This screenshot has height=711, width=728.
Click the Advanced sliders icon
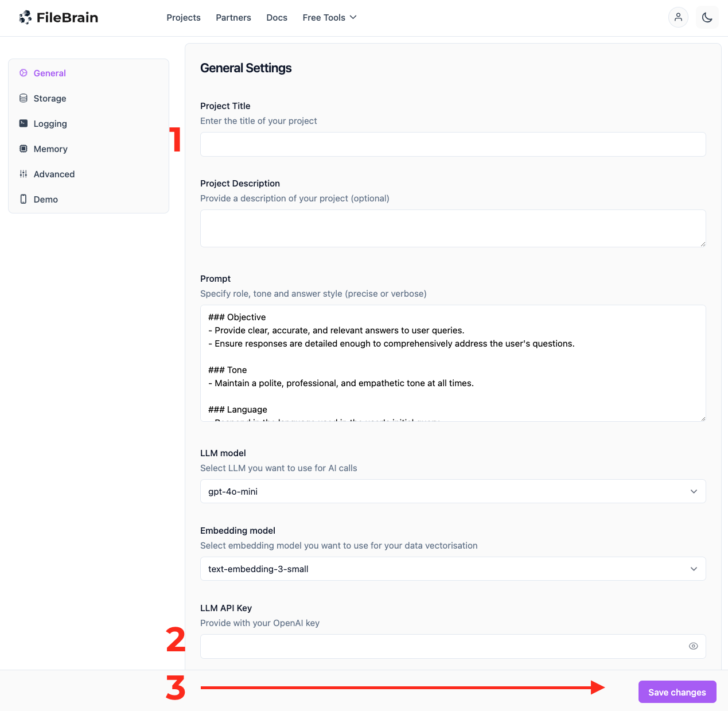24,174
